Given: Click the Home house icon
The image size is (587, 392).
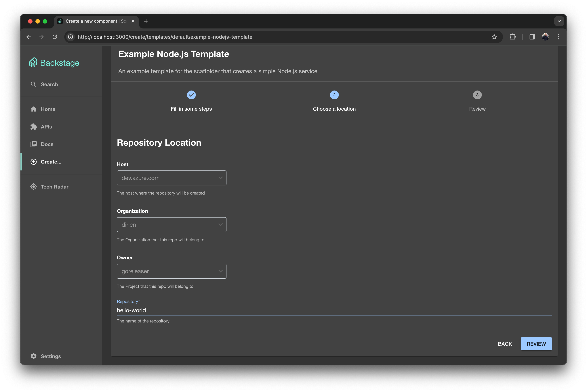Looking at the screenshot, I should 34,109.
